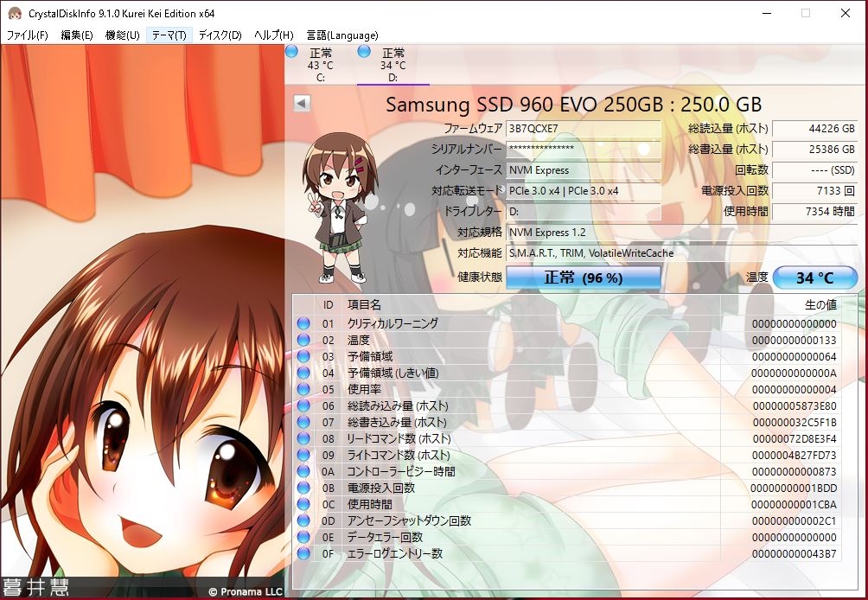Click power on hours value 7354 時間
The image size is (868, 600).
click(815, 212)
